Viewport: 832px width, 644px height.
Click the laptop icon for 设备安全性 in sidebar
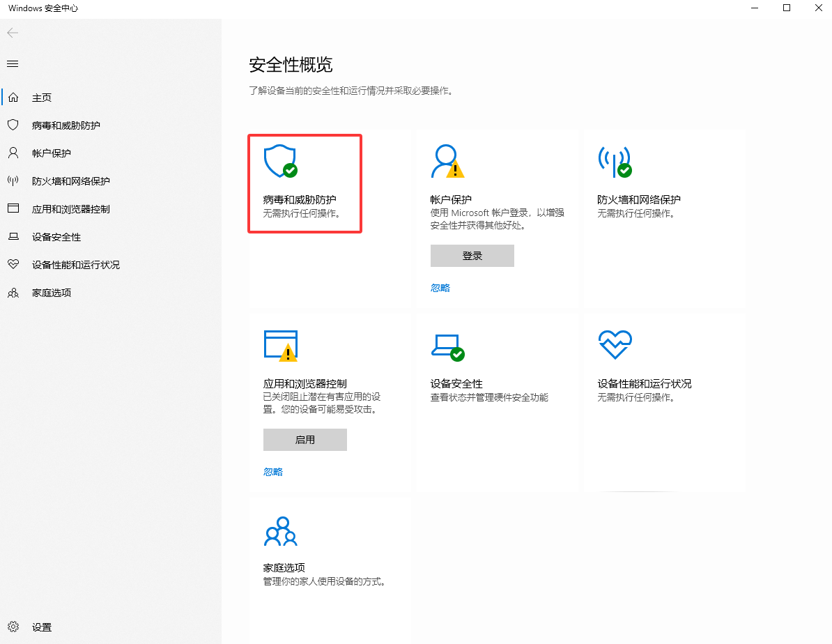click(13, 236)
